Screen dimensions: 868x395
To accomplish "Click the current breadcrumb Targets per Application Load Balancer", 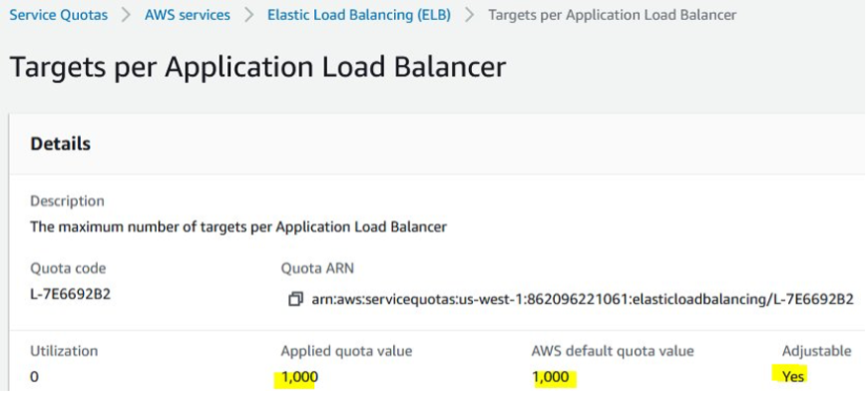I will click(612, 15).
